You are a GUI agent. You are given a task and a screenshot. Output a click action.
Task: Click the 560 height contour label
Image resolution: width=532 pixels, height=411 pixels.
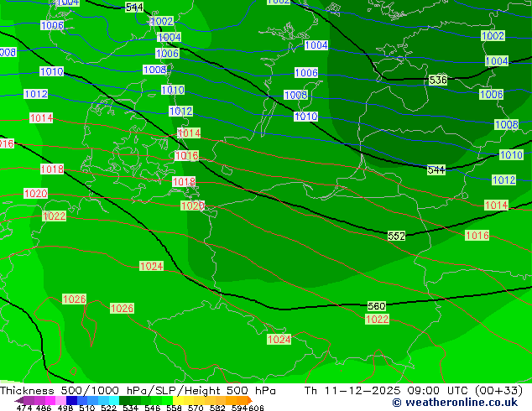377,306
